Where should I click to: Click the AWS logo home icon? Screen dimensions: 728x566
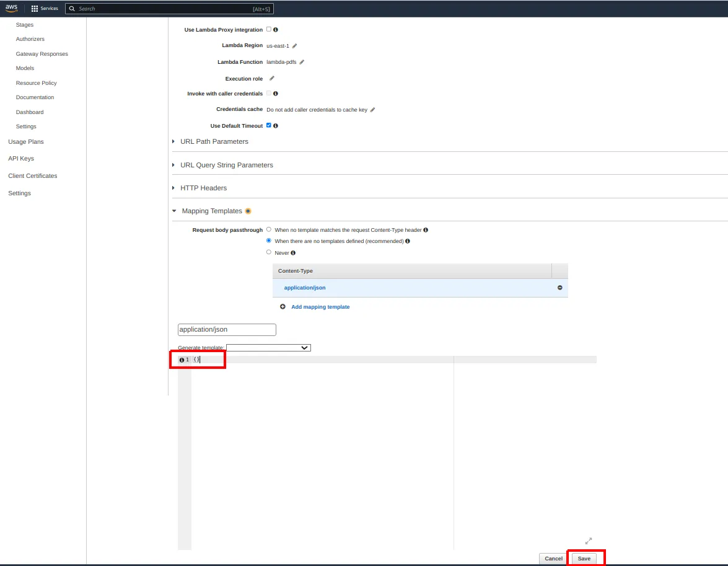(x=11, y=8)
